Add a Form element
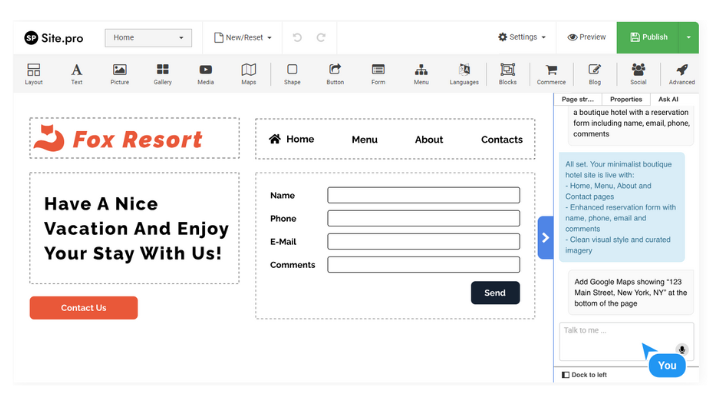This screenshot has height=405, width=720. 378,73
